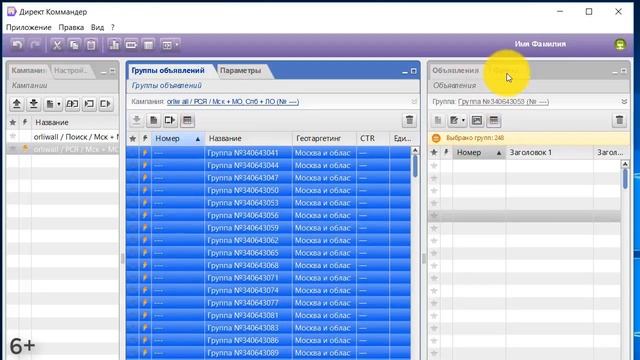The width and height of the screenshot is (640, 360).
Task: Sort groups by CTR column header
Action: tap(373, 138)
